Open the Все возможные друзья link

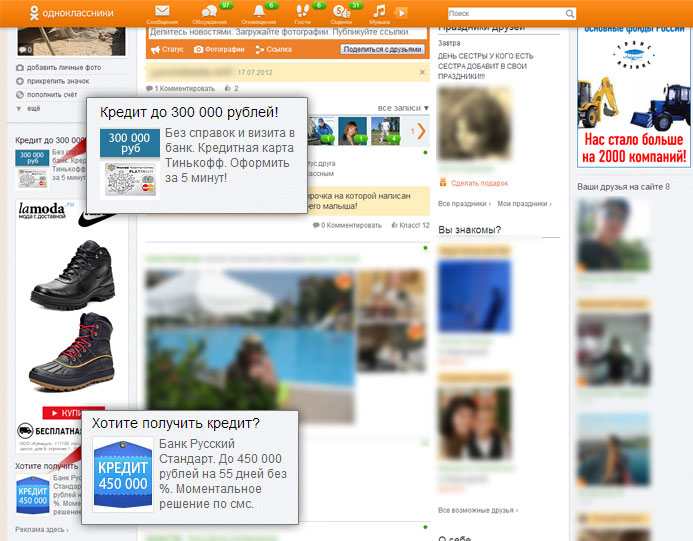coord(478,510)
